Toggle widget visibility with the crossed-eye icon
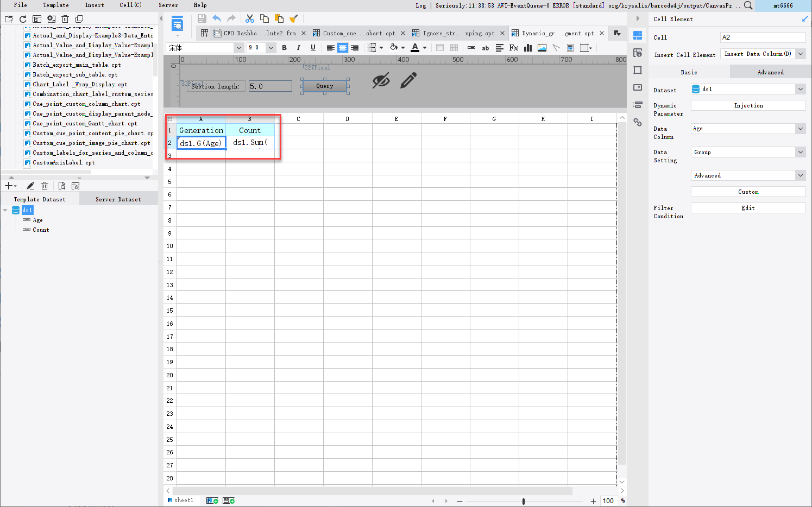 click(382, 80)
